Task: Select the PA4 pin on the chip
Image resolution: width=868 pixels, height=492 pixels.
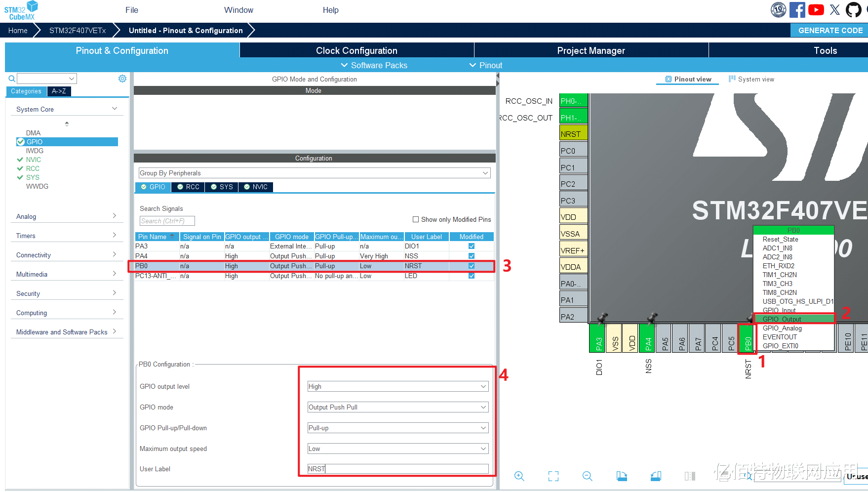Action: 647,338
